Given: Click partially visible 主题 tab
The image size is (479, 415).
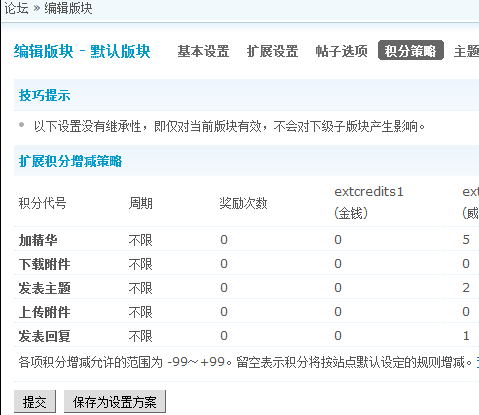Looking at the screenshot, I should [x=466, y=51].
